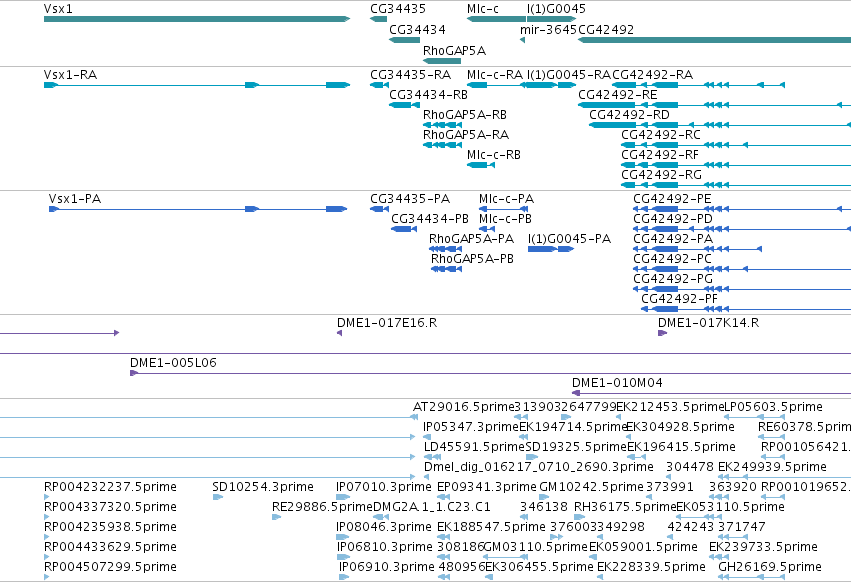Screen dimensions: 851x582
Task: Select the SD10254.3prime EST label
Action: click(x=263, y=487)
